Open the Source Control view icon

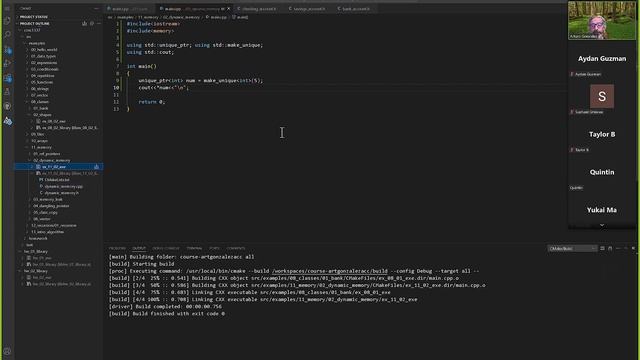tap(7, 50)
